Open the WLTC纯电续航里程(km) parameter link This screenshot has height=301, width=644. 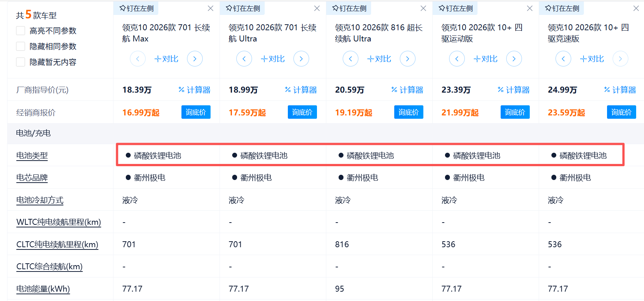(59, 222)
